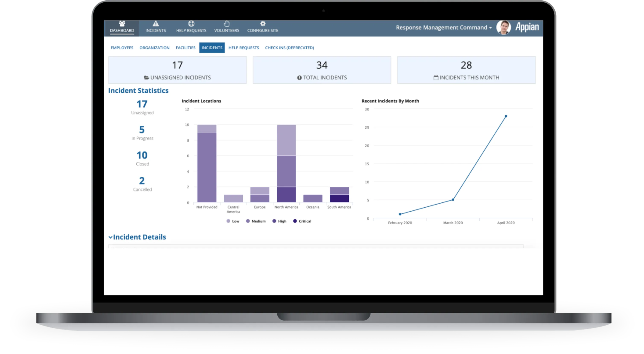Click the 17 Unassigned Incidents card
The image size is (644, 354).
coord(177,70)
